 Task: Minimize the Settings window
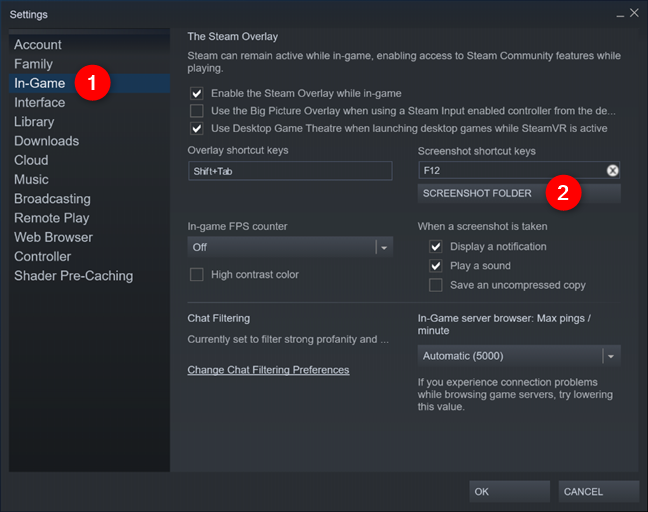click(620, 14)
